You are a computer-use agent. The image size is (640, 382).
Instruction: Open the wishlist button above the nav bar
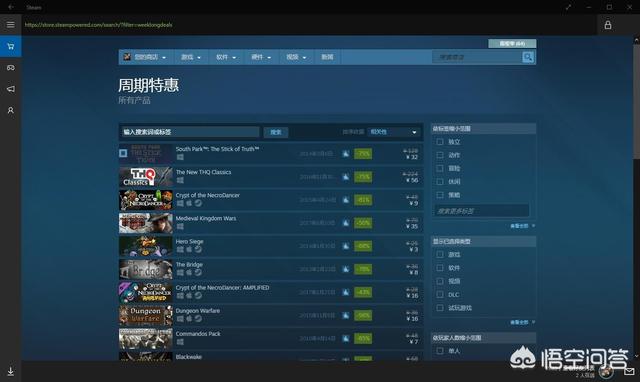512,43
